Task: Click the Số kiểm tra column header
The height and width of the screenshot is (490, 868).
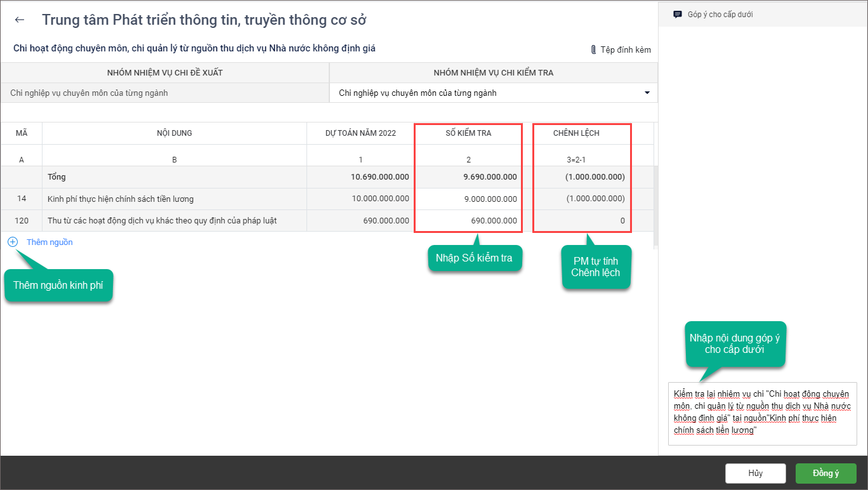Action: pos(468,133)
